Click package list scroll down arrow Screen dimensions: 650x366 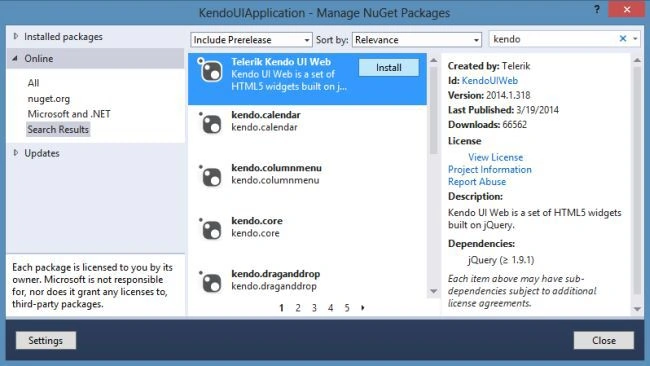coord(434,291)
